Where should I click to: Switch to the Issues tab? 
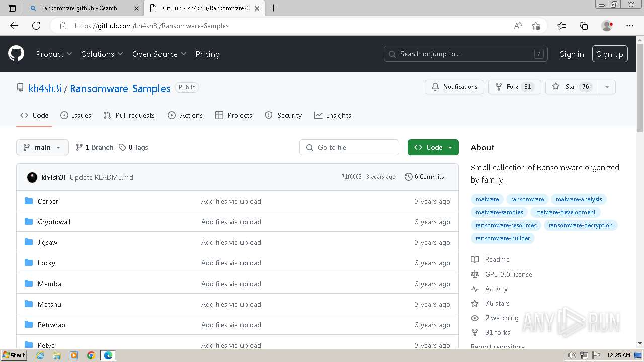pos(75,115)
